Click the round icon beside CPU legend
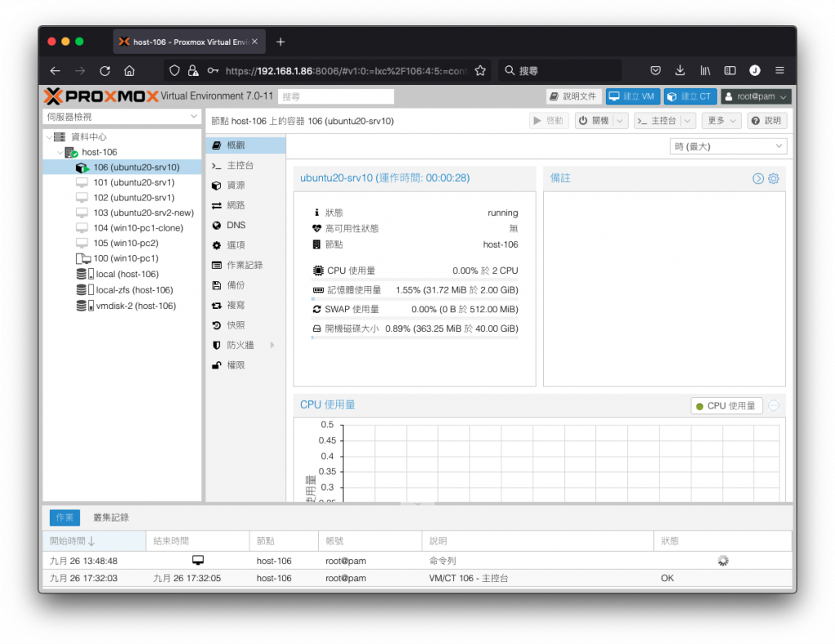835x644 pixels. pos(774,406)
